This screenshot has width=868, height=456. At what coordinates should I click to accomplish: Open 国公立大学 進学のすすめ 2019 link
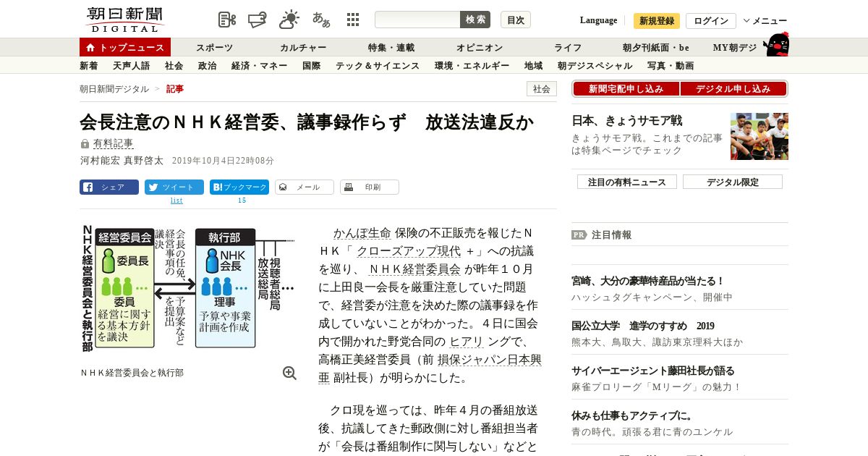(x=643, y=326)
